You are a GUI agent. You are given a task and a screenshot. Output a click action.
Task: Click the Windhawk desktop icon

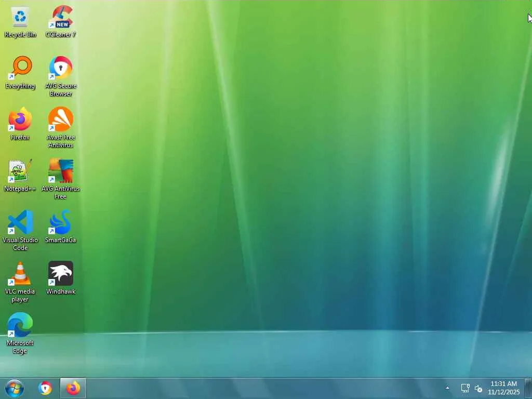pos(61,278)
